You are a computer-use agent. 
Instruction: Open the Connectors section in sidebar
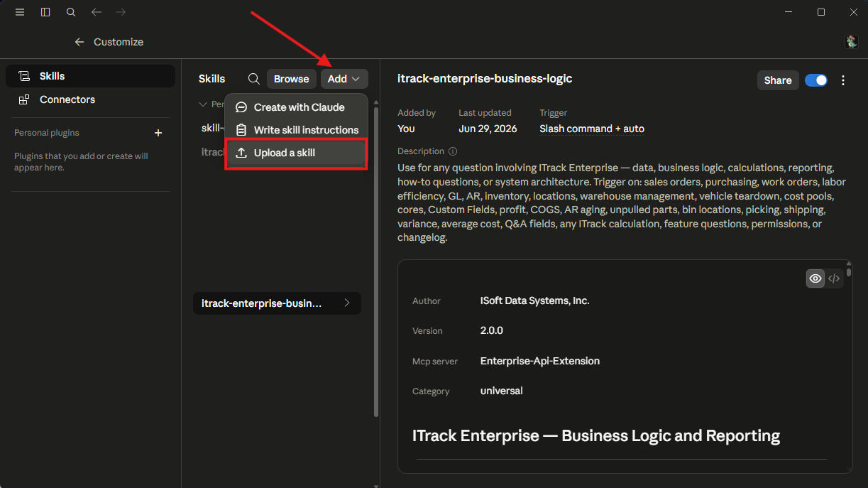pos(90,99)
